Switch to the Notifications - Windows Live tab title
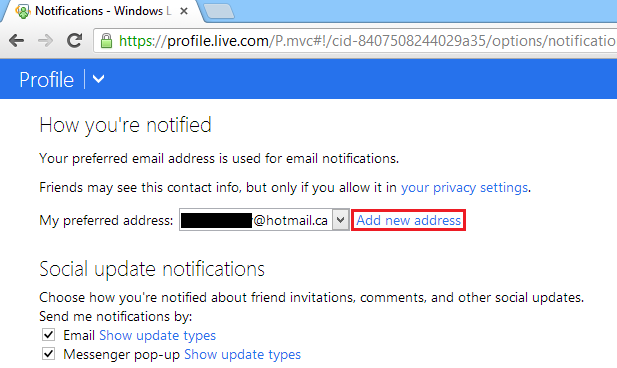Image resolution: width=617 pixels, height=368 pixels. 103,11
